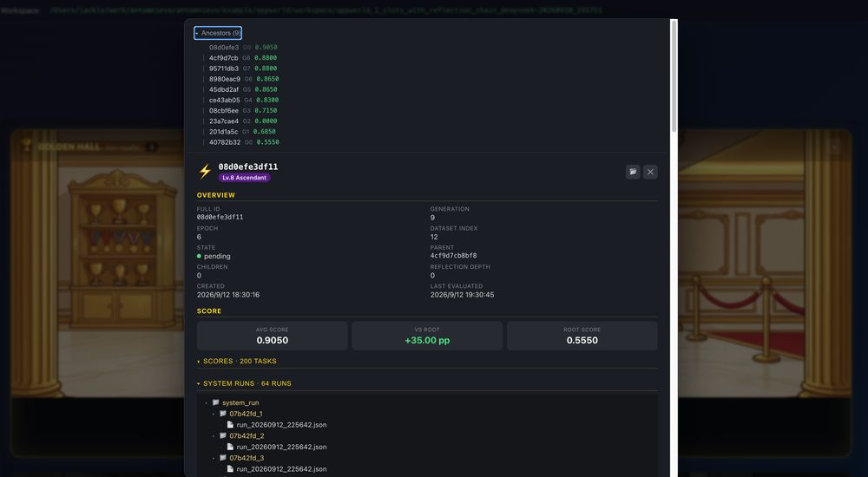
Task: Close the Golden Hall window behind the panel
Action: click(x=833, y=147)
